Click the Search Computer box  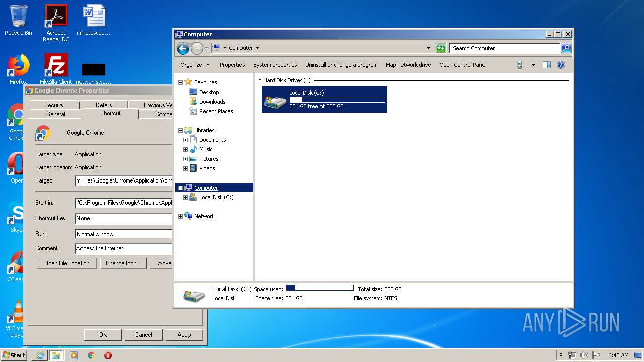(x=505, y=48)
